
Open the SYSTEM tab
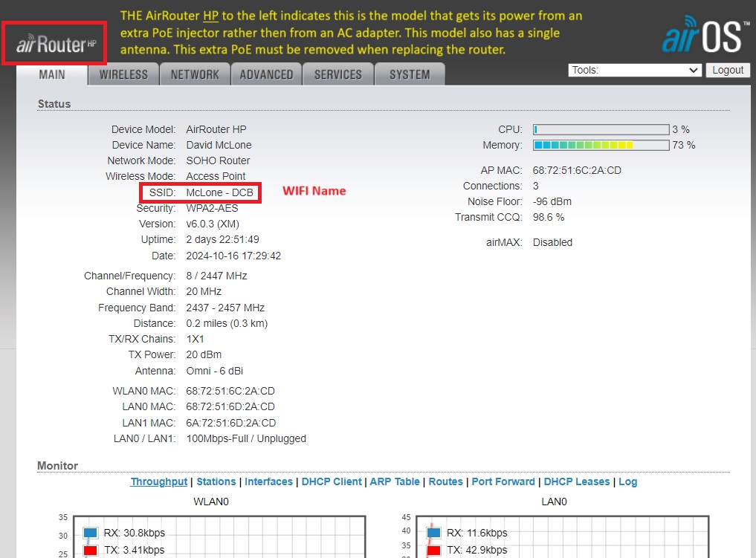[410, 74]
